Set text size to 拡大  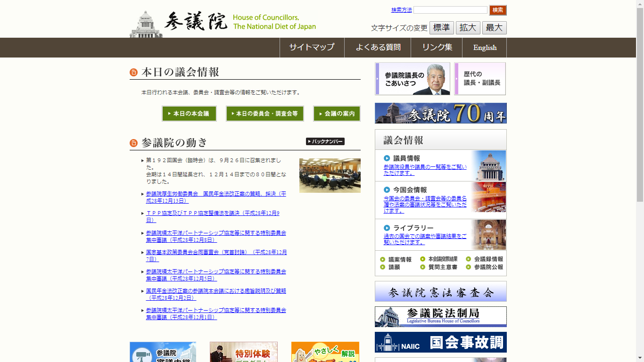(468, 28)
